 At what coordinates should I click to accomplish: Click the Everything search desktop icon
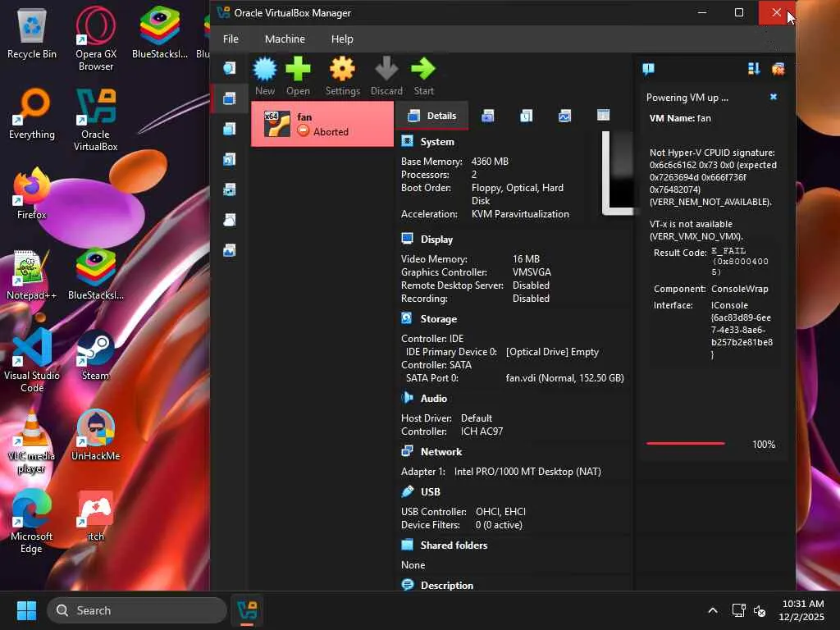pyautogui.click(x=32, y=113)
